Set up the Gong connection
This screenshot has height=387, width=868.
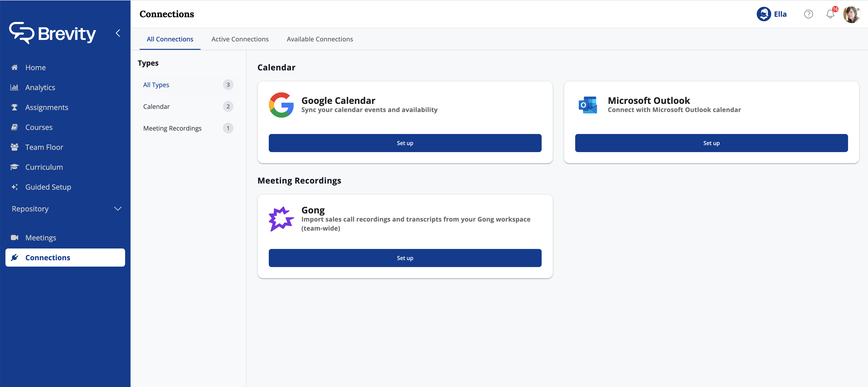pyautogui.click(x=405, y=258)
